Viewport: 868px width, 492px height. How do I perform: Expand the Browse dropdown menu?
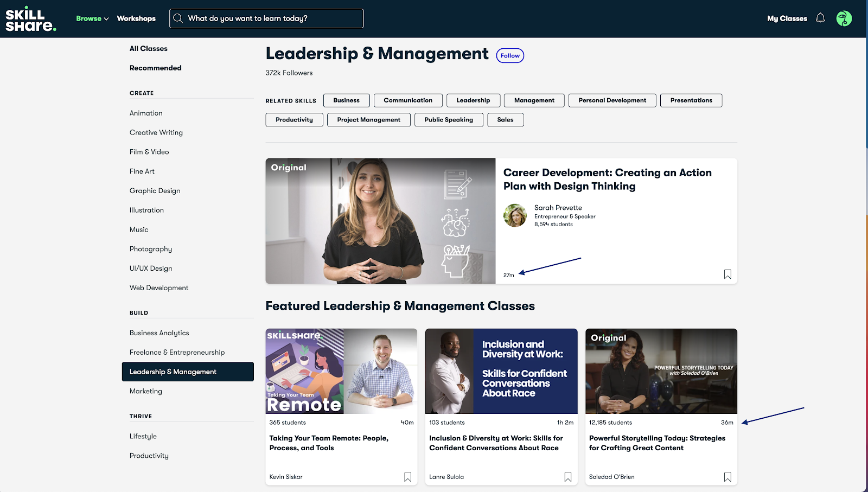click(92, 18)
